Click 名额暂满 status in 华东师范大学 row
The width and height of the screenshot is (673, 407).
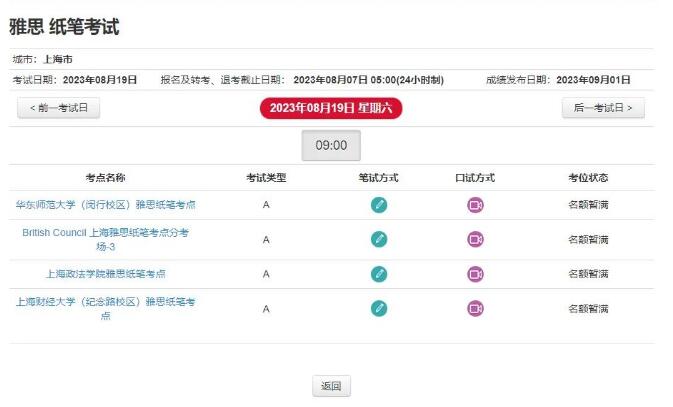click(x=588, y=205)
